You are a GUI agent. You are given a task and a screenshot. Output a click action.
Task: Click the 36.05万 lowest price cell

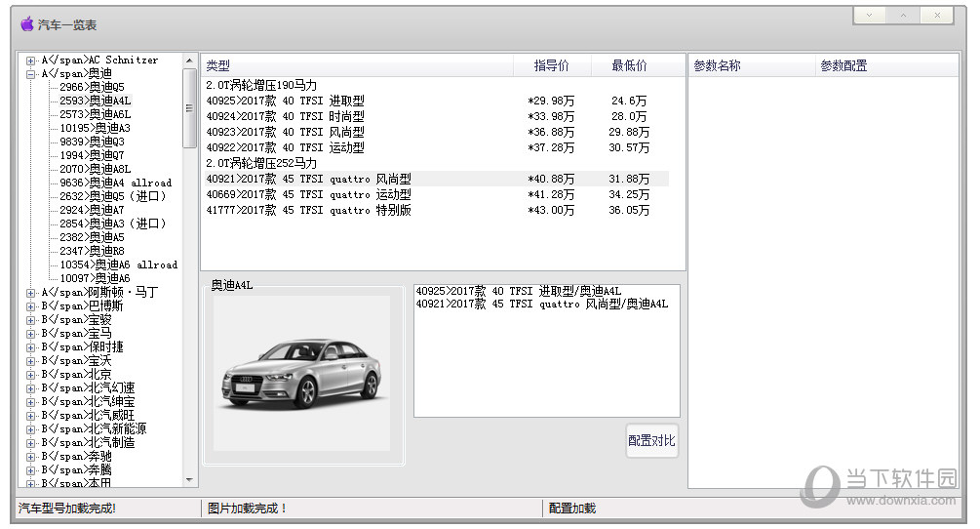click(629, 211)
